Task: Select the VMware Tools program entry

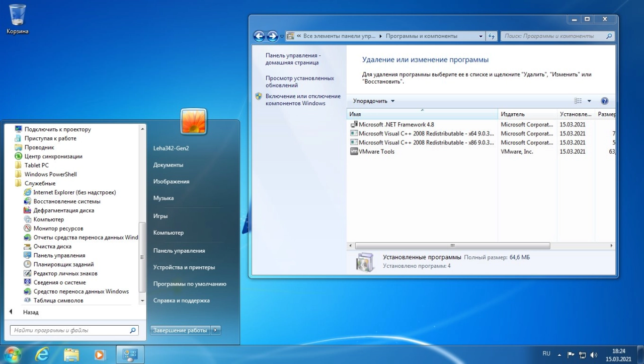Action: coord(481,152)
